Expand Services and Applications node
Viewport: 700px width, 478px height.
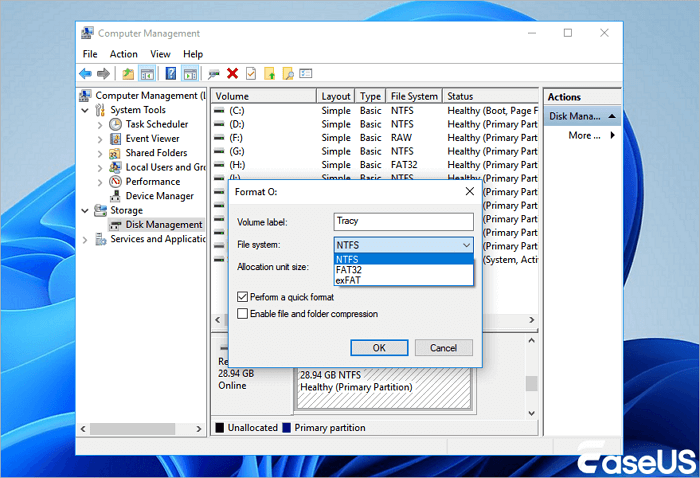(x=85, y=240)
